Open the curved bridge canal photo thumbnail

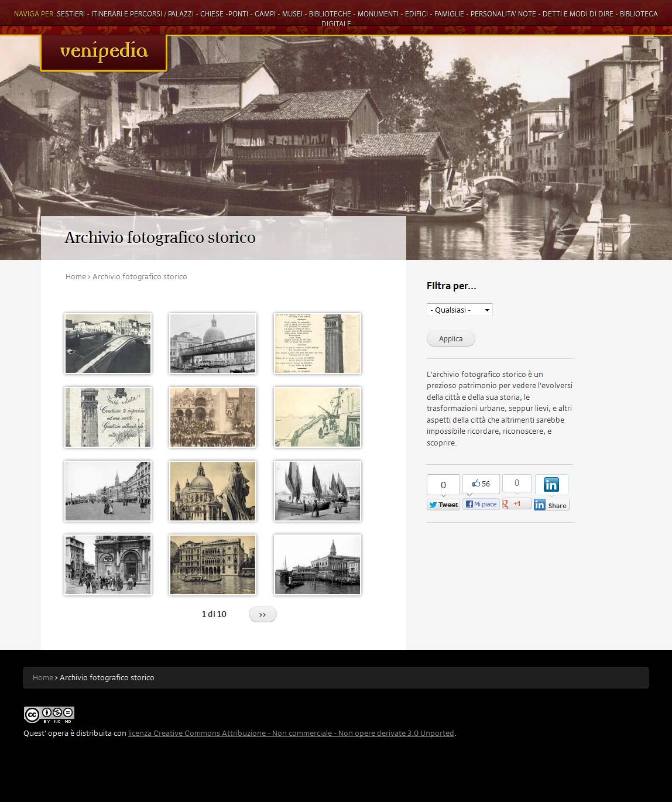coord(108,343)
